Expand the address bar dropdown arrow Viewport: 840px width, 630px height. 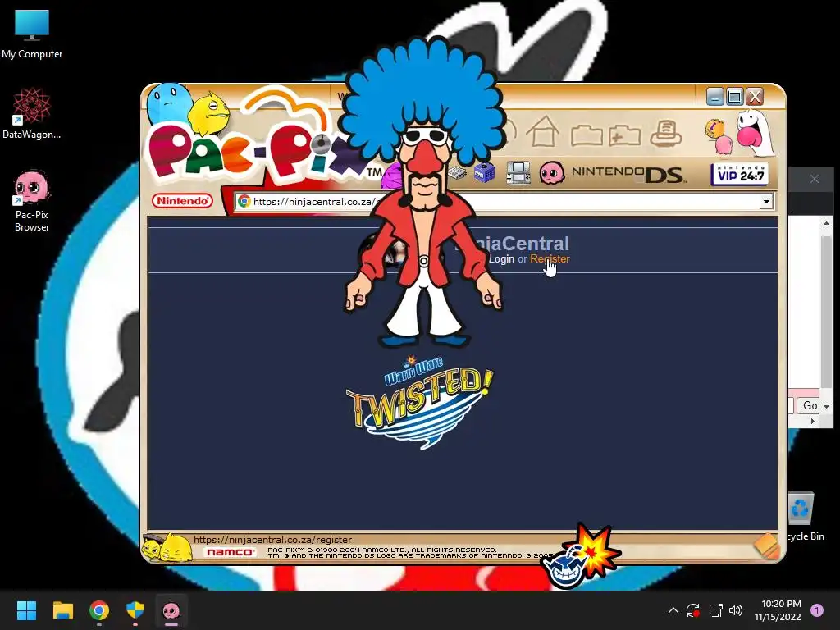tap(766, 202)
